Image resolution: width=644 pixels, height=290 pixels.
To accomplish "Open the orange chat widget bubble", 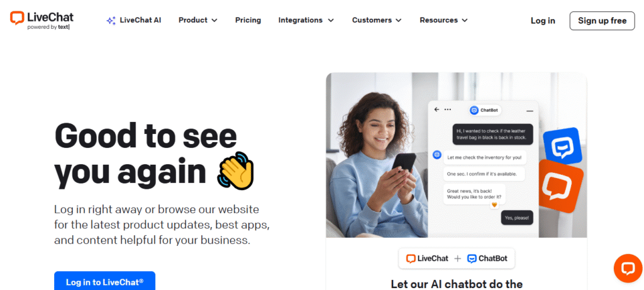I will 628,268.
